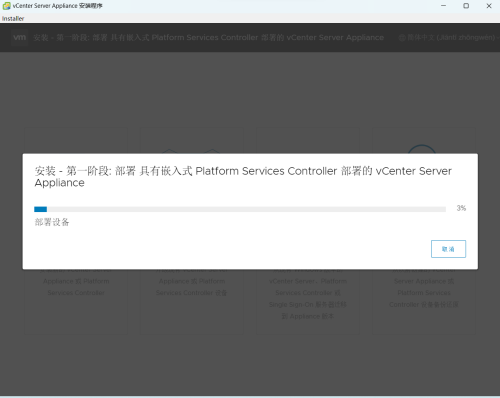This screenshot has width=500, height=398.
Task: Click the blue deployment progress bar
Action: pos(240,209)
